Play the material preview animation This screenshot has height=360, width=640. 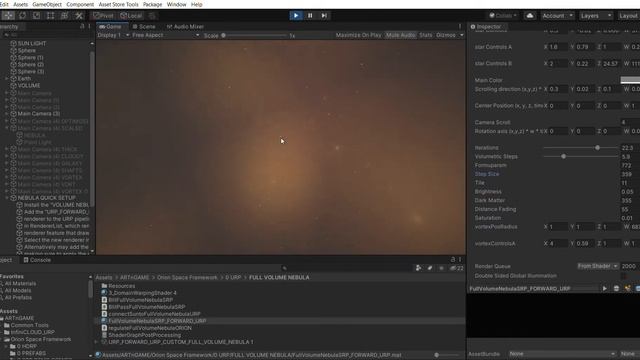(x=604, y=289)
